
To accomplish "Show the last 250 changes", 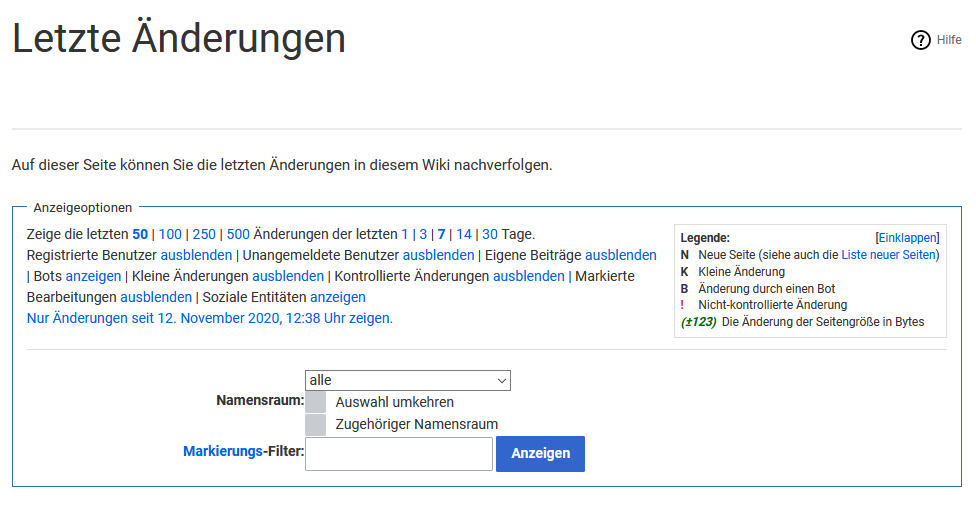I will pyautogui.click(x=204, y=234).
